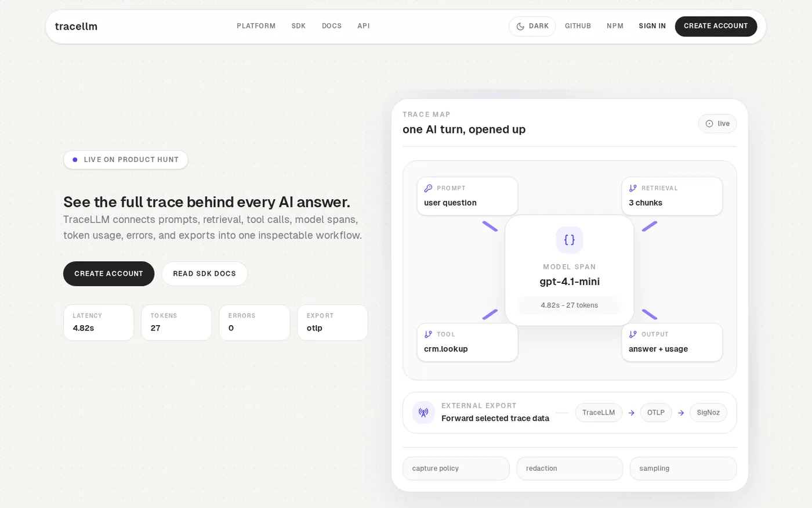Click the TraceLLM export chip
The width and height of the screenshot is (812, 508).
tap(599, 413)
